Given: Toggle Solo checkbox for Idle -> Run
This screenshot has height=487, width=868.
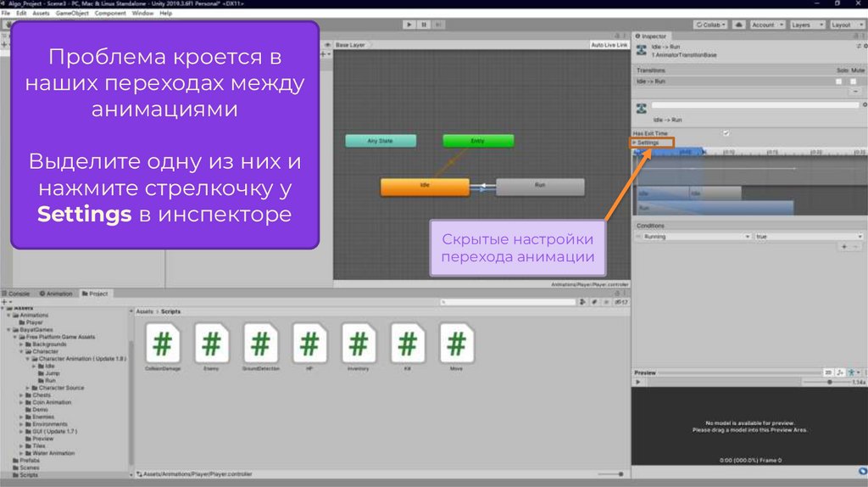Looking at the screenshot, I should (839, 81).
